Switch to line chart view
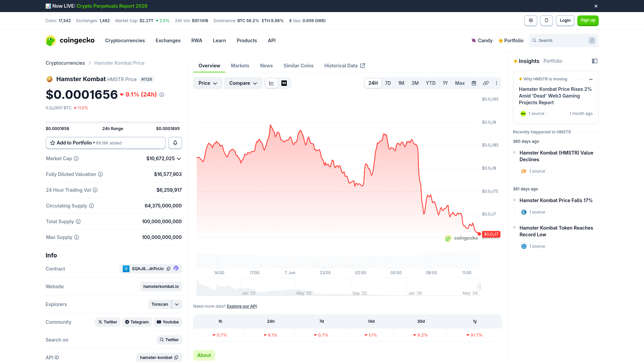This screenshot has height=362, width=644. [271, 83]
